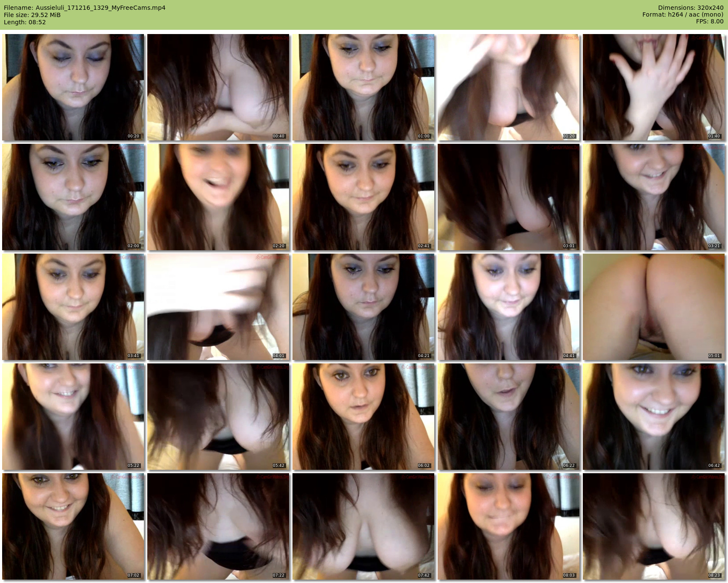Open the thumbnail stamped 04:41

click(x=508, y=307)
